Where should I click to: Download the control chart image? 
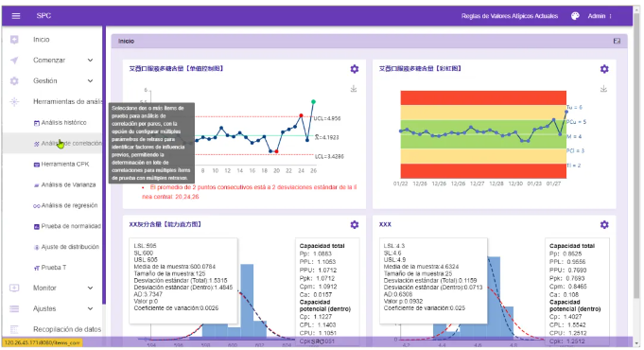tap(354, 89)
